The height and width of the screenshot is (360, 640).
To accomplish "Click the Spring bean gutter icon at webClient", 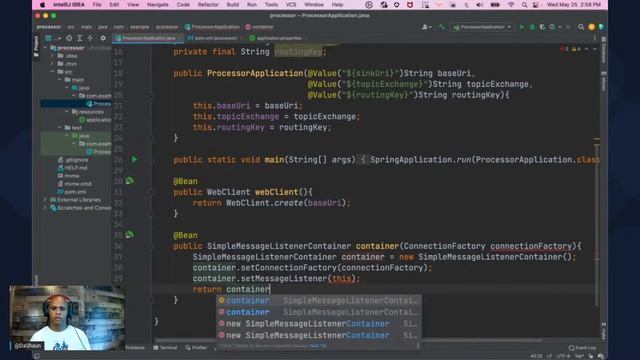I will coord(129,180).
